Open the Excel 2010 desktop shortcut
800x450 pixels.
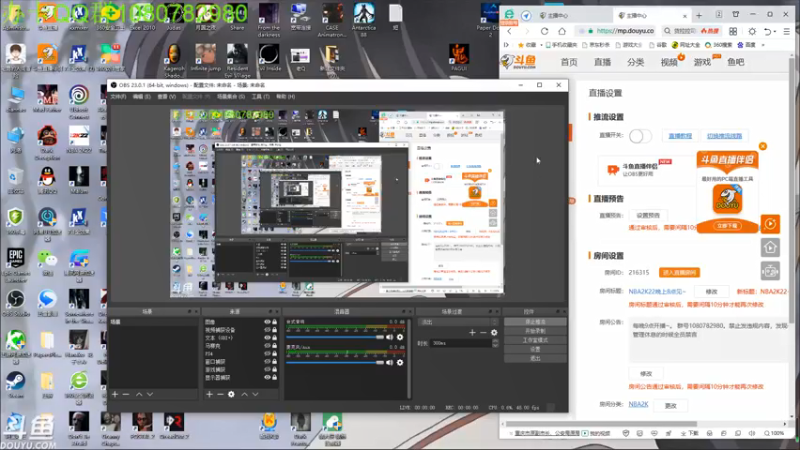pos(142,16)
